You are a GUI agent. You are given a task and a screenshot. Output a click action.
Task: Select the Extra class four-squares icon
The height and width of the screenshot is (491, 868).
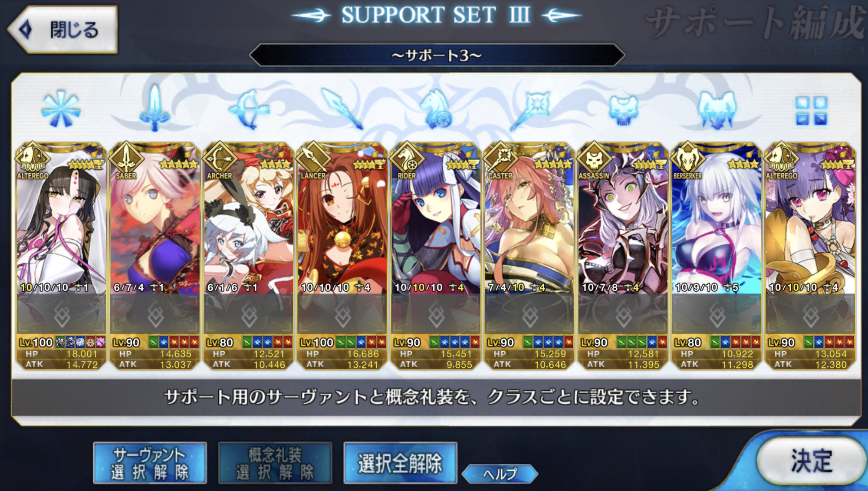tap(811, 111)
